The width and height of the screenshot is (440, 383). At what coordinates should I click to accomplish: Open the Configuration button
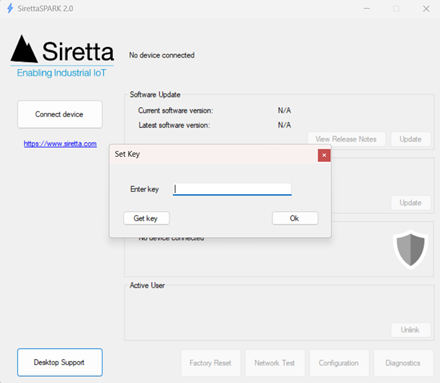pyautogui.click(x=339, y=363)
